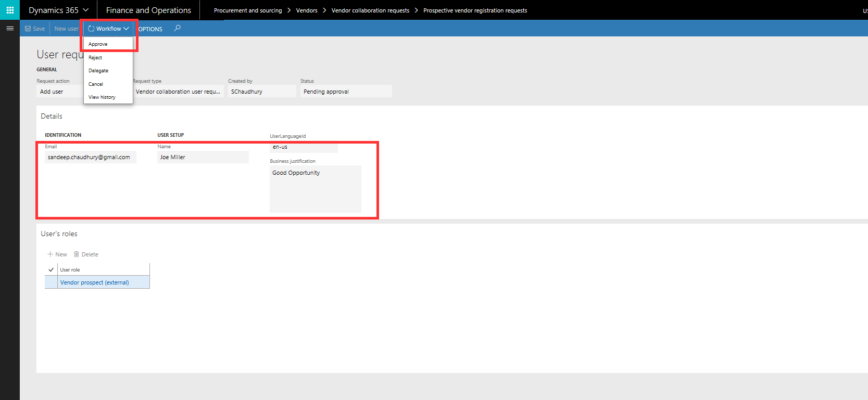This screenshot has width=868, height=400.
Task: Click the Business justification text box
Action: [315, 189]
